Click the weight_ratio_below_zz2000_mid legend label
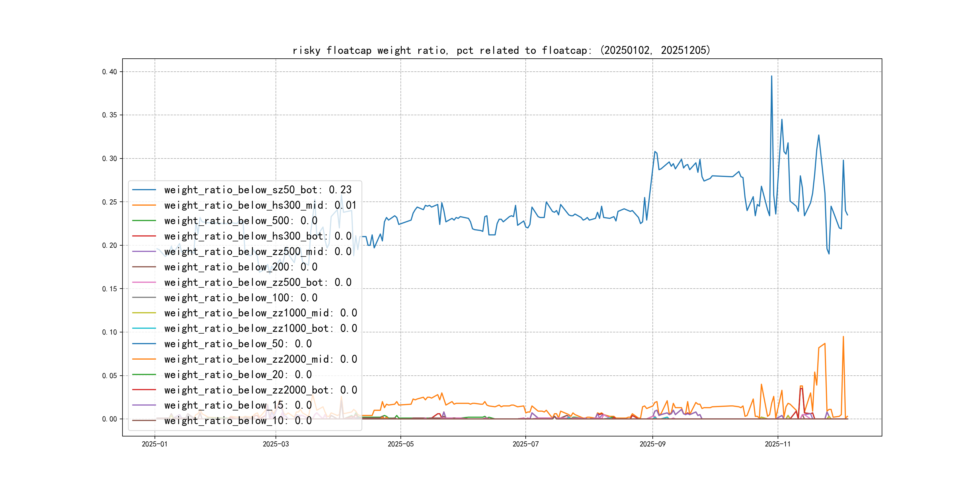980x490 pixels. pos(260,359)
